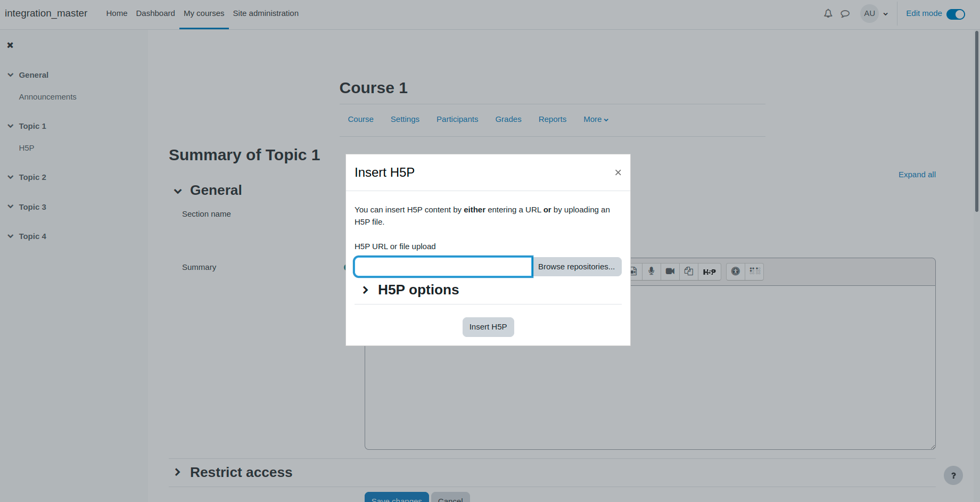This screenshot has width=980, height=502.
Task: Open the accessibility checker icon
Action: [x=736, y=271]
